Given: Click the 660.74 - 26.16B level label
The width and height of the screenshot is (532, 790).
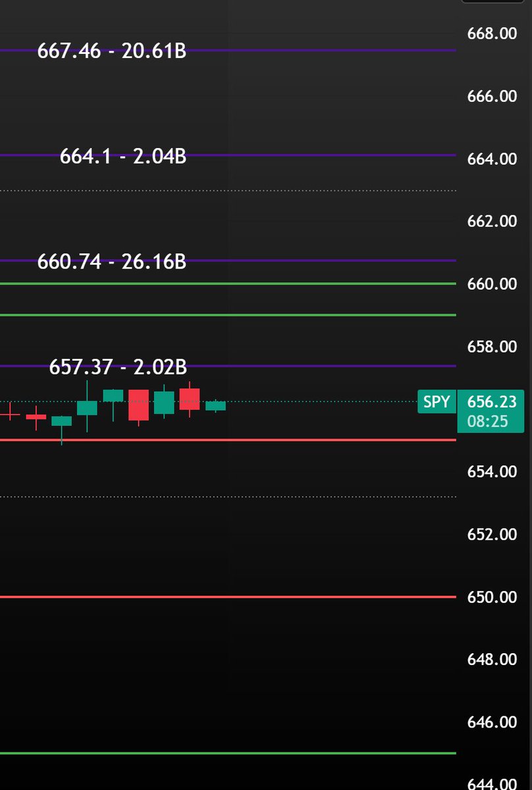Looking at the screenshot, I should tap(112, 262).
